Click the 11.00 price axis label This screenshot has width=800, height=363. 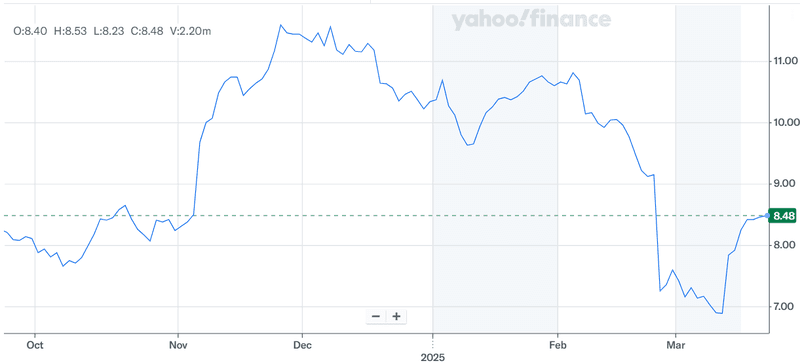tap(785, 61)
